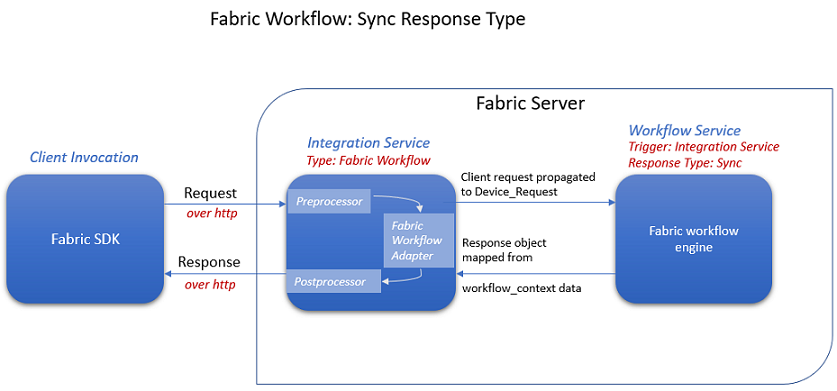The height and width of the screenshot is (391, 837).
Task: Click 'Response Type: Sync' text
Action: pyautogui.click(x=685, y=163)
